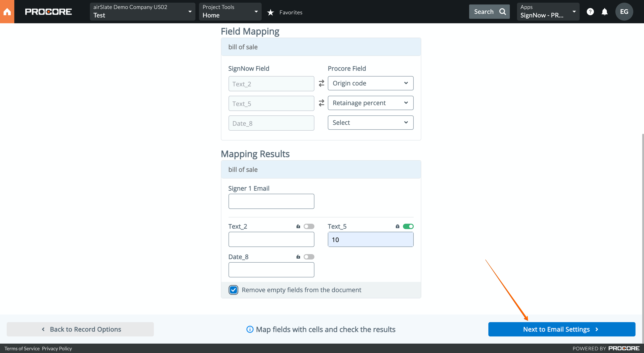Screen dimensions: 644x353
Task: Open the Project Tools Home menu
Action: 230,12
